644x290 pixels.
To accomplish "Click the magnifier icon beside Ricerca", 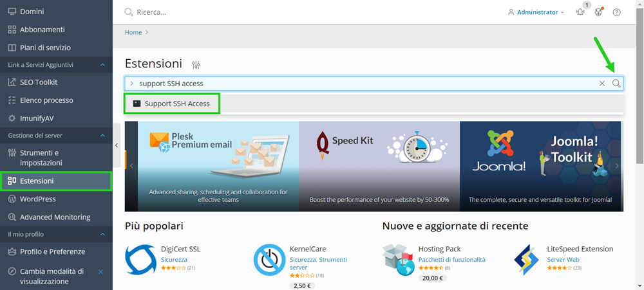I will pyautogui.click(x=129, y=12).
